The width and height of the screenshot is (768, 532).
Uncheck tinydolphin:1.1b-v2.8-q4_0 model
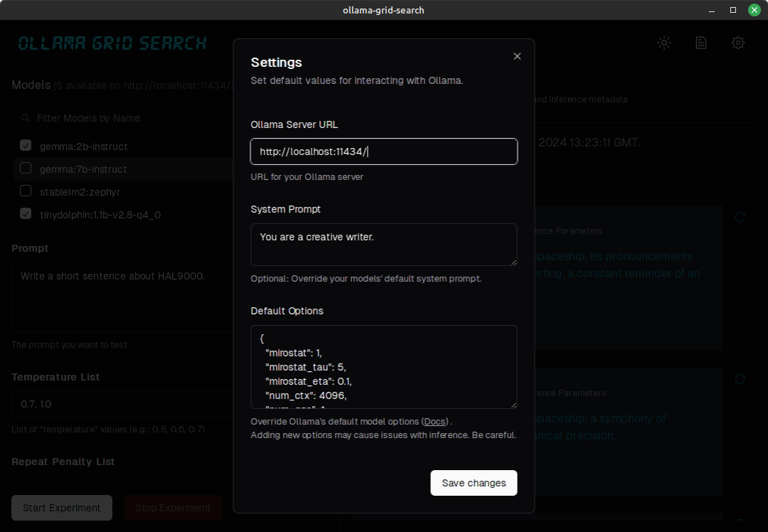pos(26,213)
